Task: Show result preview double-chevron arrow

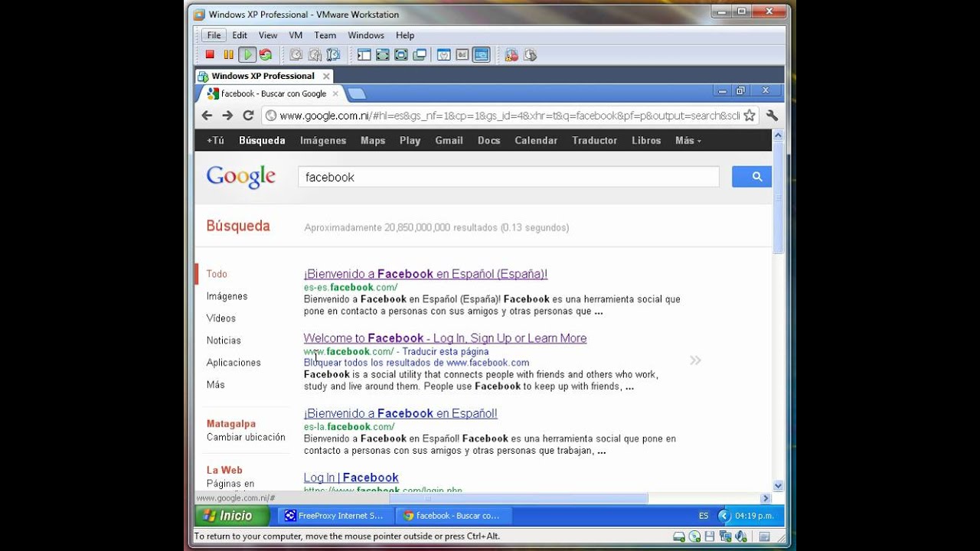Action: [695, 360]
